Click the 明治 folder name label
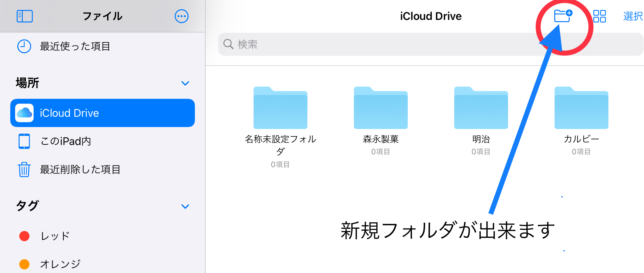 (481, 139)
